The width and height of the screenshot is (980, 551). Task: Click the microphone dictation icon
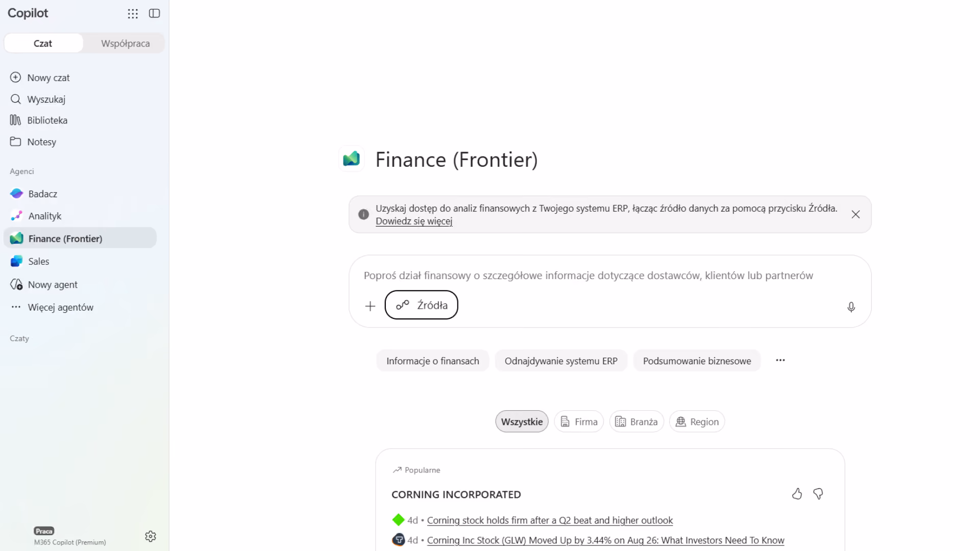851,307
